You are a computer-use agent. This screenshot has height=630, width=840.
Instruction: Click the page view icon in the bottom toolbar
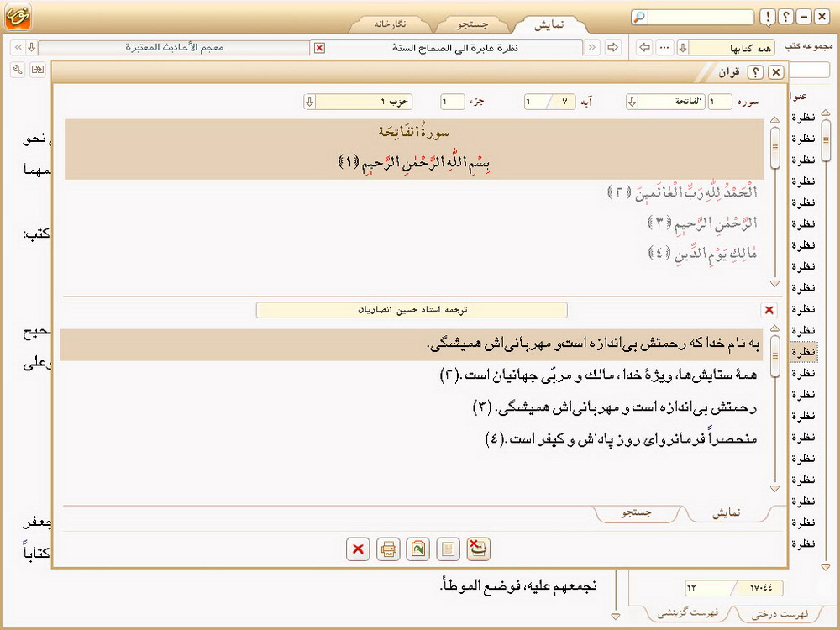(448, 549)
